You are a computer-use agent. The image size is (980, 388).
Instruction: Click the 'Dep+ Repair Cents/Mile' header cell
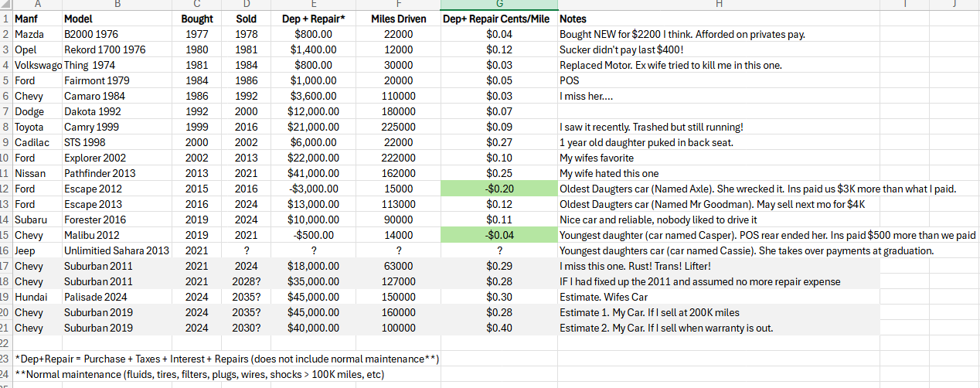point(499,19)
